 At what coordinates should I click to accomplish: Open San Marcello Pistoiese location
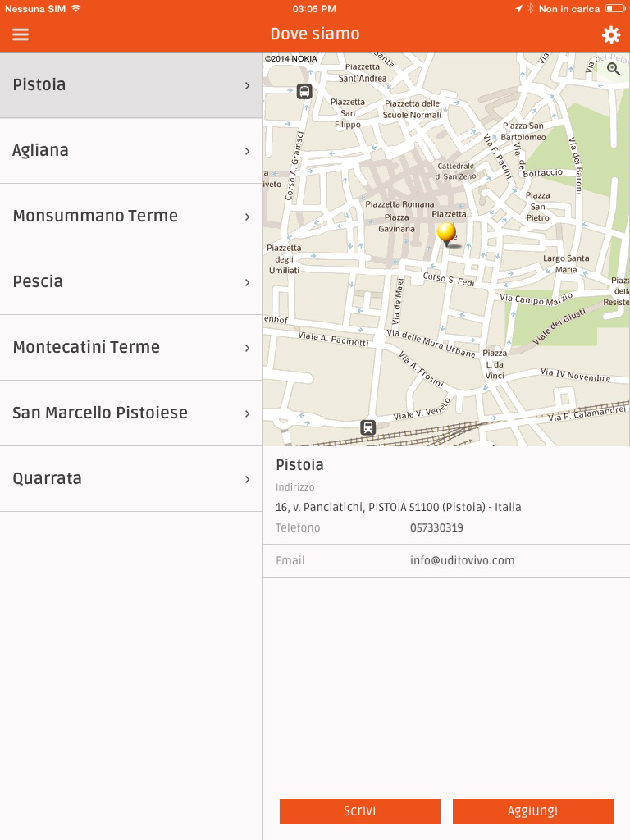coord(131,413)
